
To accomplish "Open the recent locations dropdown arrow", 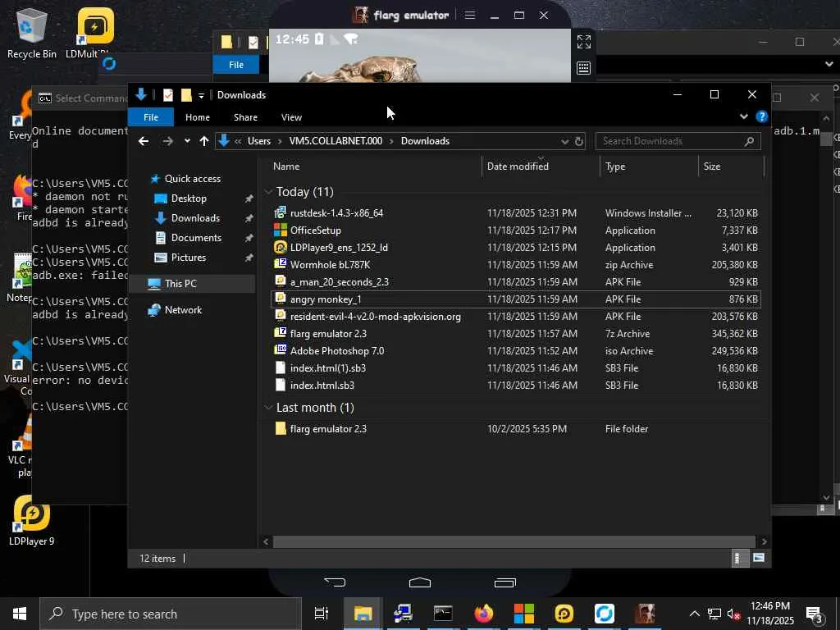I will [186, 141].
